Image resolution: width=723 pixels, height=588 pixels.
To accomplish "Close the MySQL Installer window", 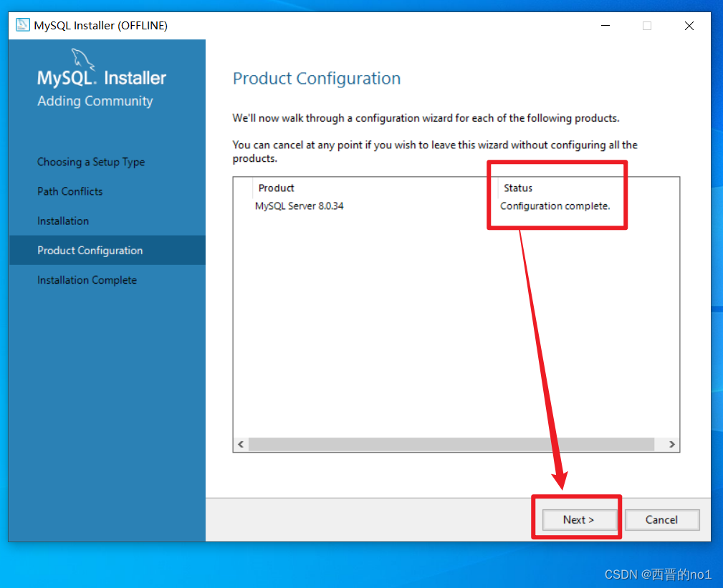I will tap(689, 25).
